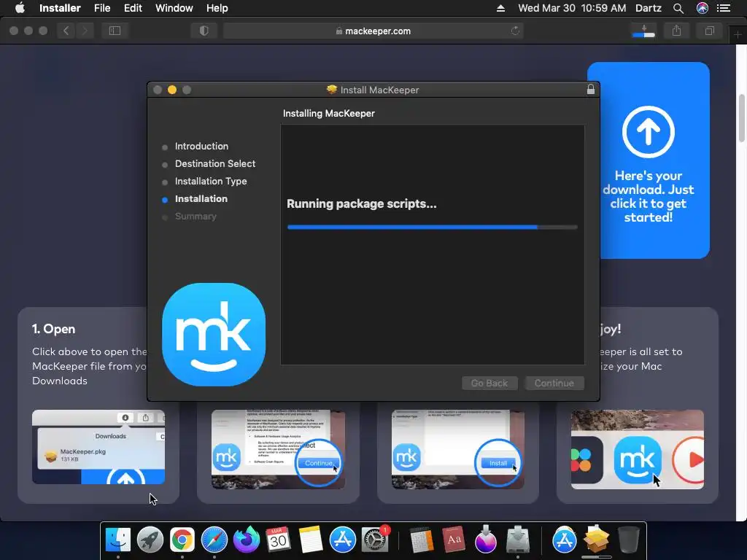Open the Help menu
This screenshot has width=747, height=560.
[217, 8]
